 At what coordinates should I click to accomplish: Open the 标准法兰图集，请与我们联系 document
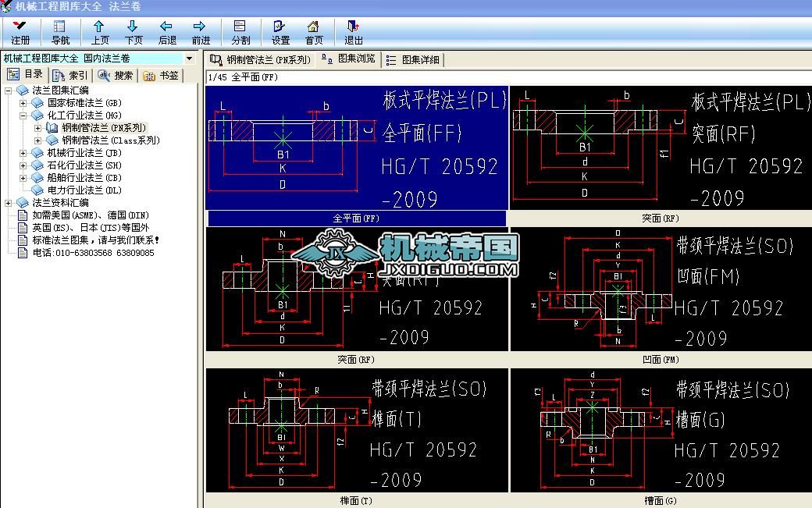[96, 240]
